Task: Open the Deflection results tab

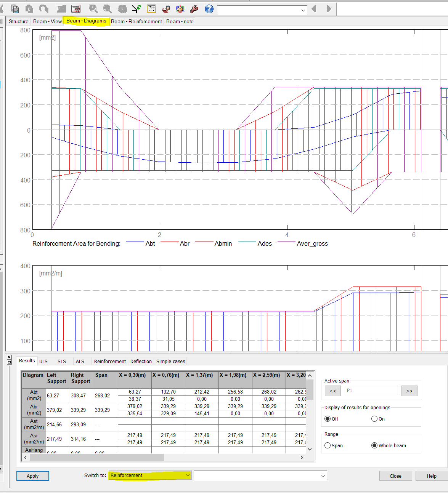Action: click(141, 361)
